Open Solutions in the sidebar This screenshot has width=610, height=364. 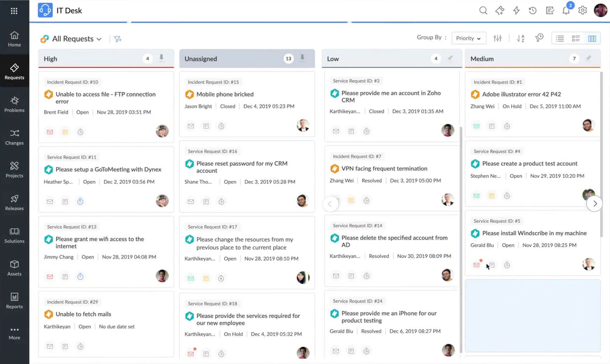[14, 235]
